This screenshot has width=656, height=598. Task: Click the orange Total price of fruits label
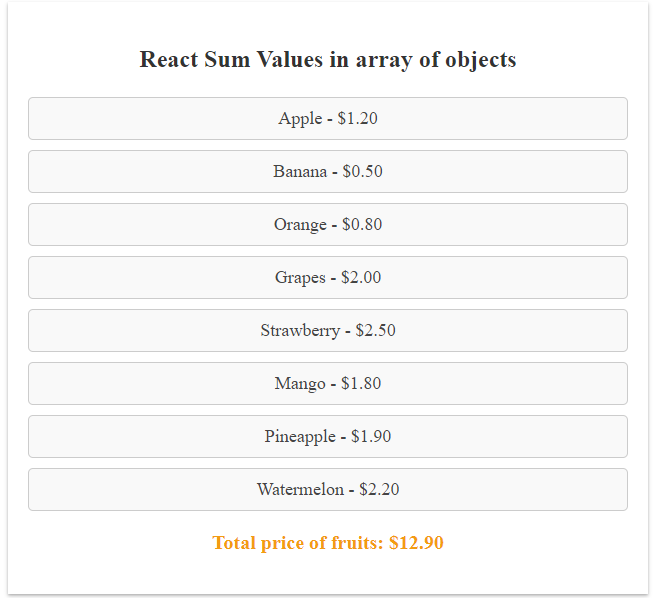[298, 543]
